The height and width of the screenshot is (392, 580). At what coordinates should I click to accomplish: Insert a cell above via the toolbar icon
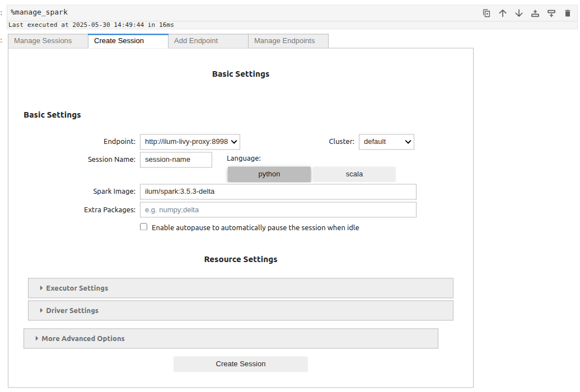[x=535, y=12]
